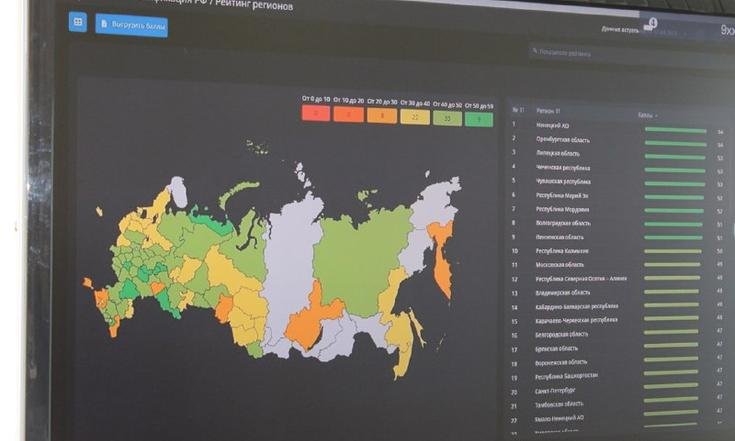Click 'Санкт-Петербург' row in ranking table
The height and width of the screenshot is (441, 735).
(557, 391)
